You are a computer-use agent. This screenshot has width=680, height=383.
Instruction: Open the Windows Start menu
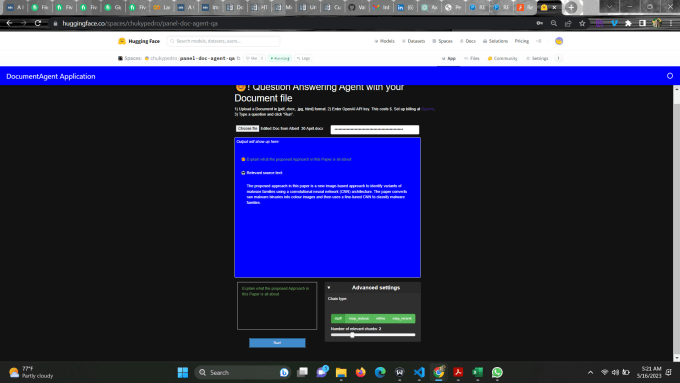pyautogui.click(x=183, y=372)
